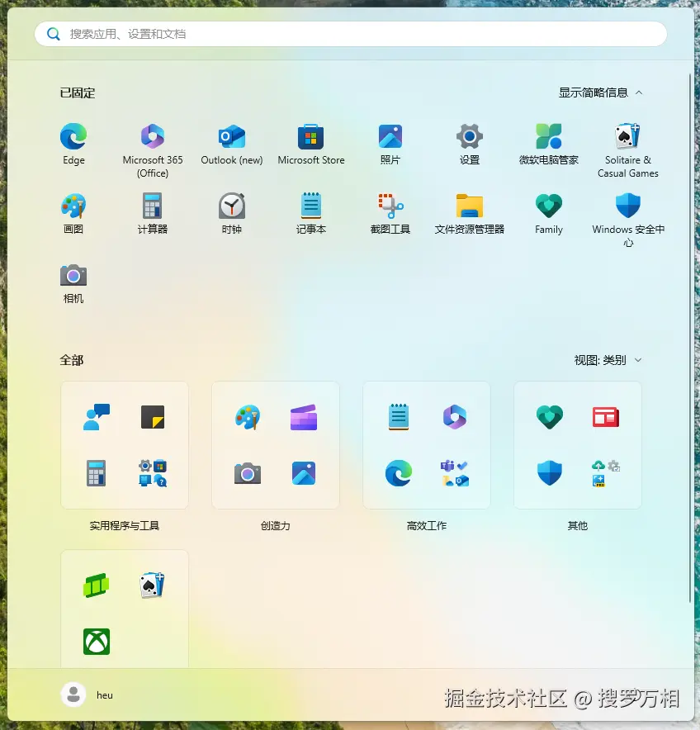Open the 实用程序与工具 category label
The image size is (700, 730).
click(x=125, y=526)
